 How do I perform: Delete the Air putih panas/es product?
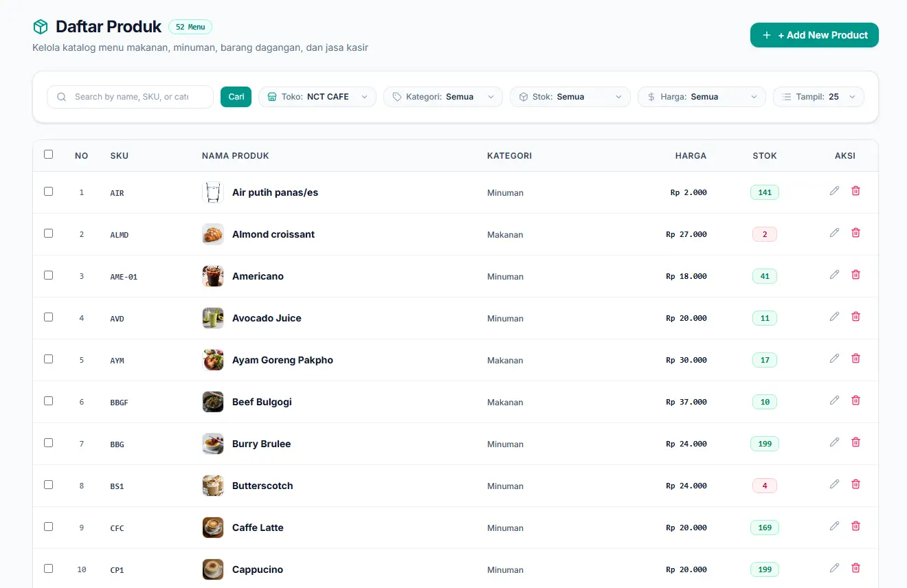coord(855,191)
